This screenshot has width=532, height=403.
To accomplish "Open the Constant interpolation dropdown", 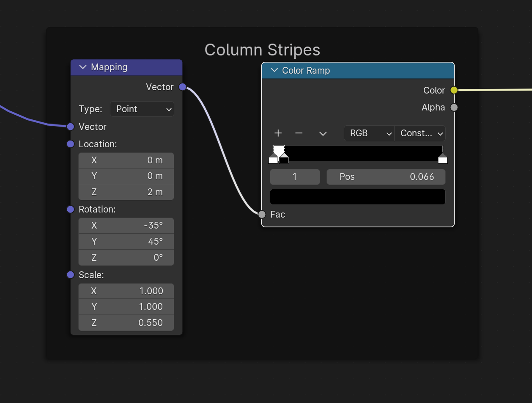I will [x=420, y=133].
